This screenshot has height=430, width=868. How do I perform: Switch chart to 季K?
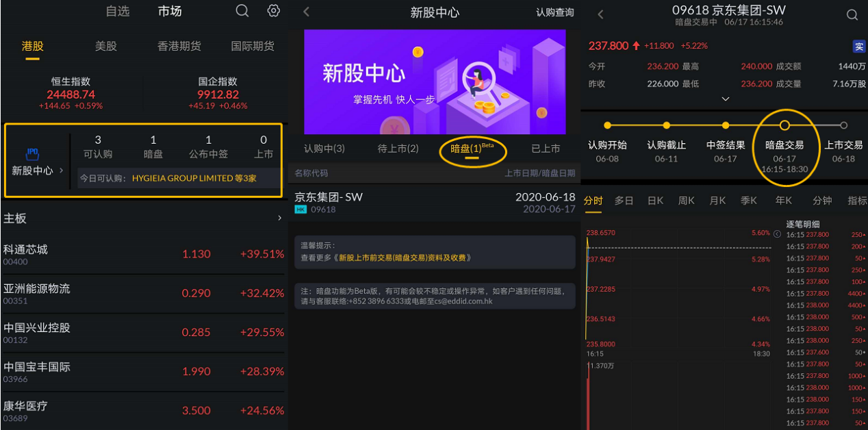tap(748, 201)
